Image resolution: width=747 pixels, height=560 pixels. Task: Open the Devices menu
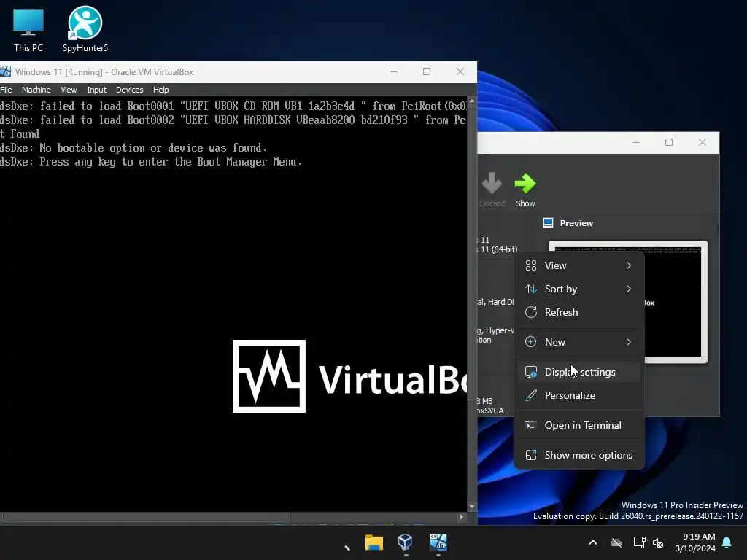tap(130, 90)
